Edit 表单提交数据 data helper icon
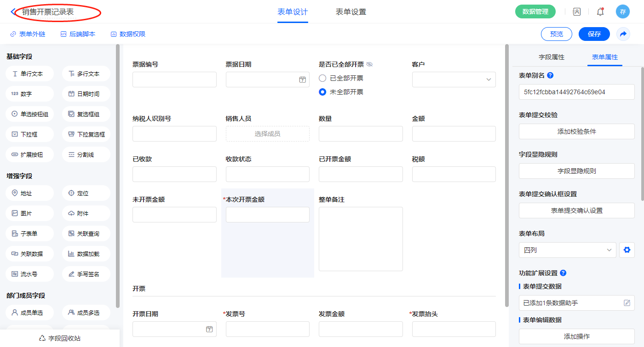Viewport: 644px width, 347px height. [x=627, y=303]
